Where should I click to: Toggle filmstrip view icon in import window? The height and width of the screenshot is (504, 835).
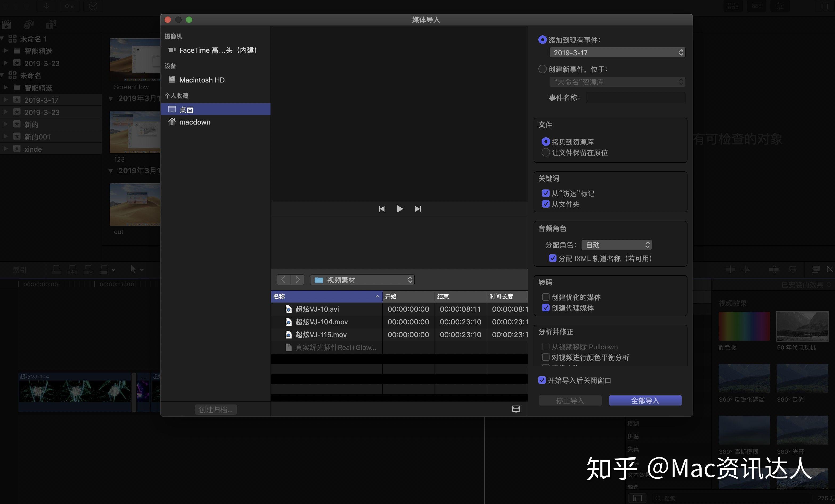click(x=516, y=409)
